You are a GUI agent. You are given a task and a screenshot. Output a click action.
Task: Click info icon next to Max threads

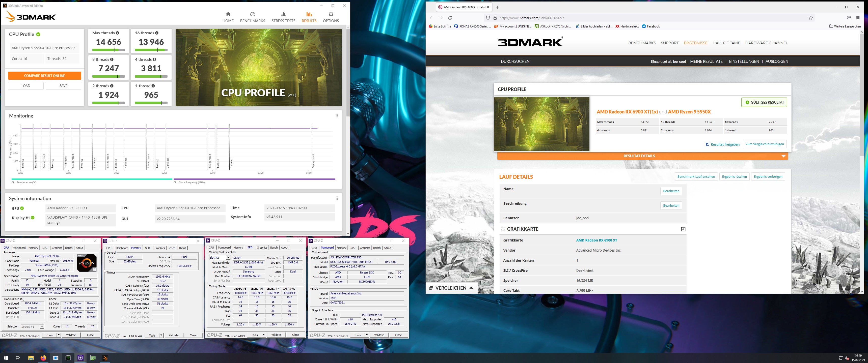tap(117, 33)
